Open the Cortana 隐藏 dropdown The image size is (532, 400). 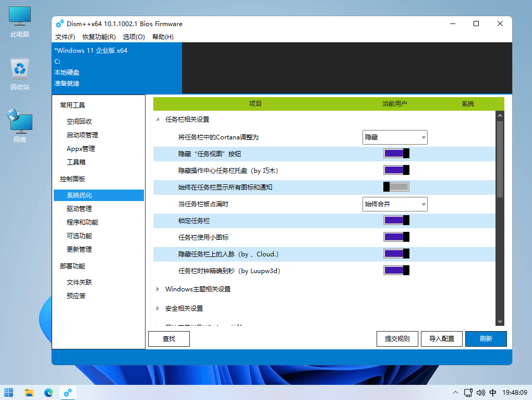pos(395,137)
